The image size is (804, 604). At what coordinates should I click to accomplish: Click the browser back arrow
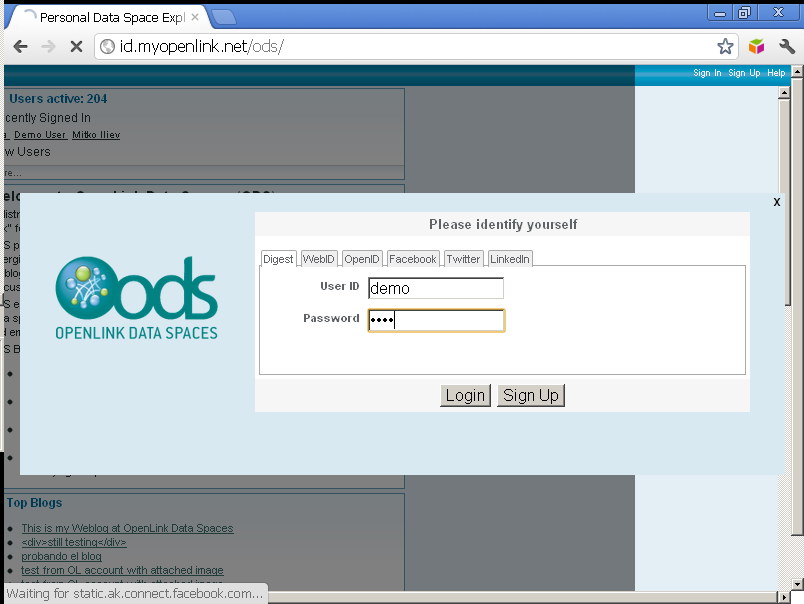(x=20, y=47)
